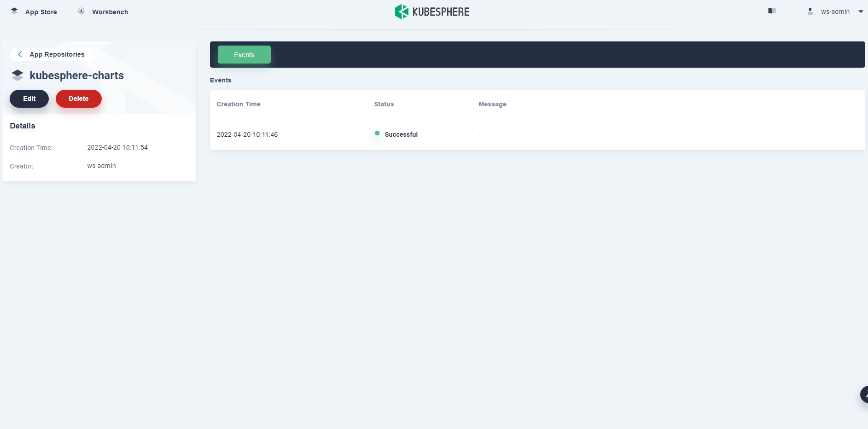Click the kubesphere-charts repository icon
868x429 pixels.
pyautogui.click(x=17, y=75)
